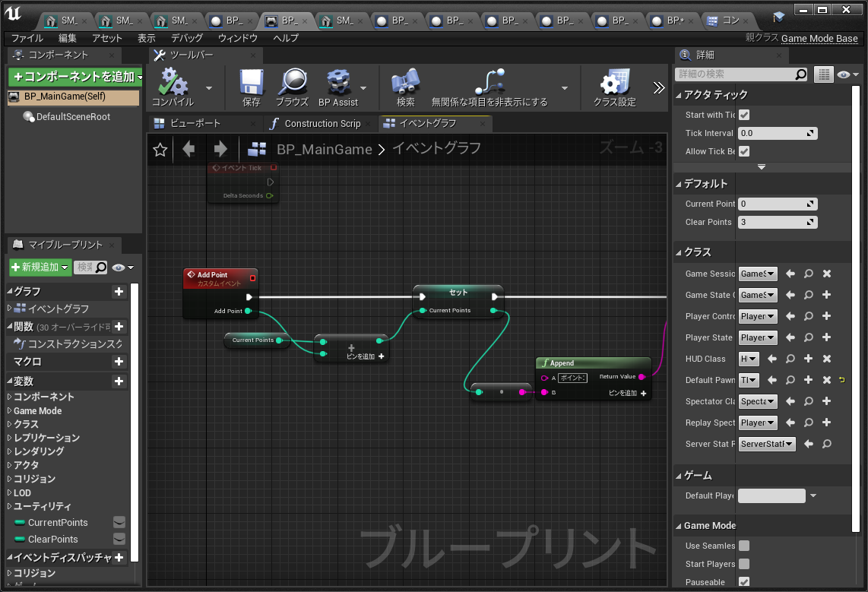
Task: Toggle CurrentPoints variable editable eye
Action: coord(119,522)
